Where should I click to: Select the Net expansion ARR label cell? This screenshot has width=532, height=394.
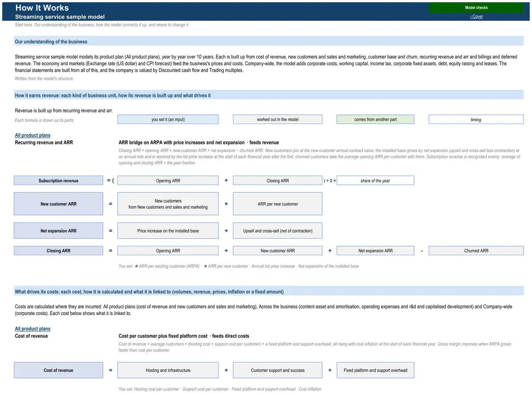[x=59, y=231]
